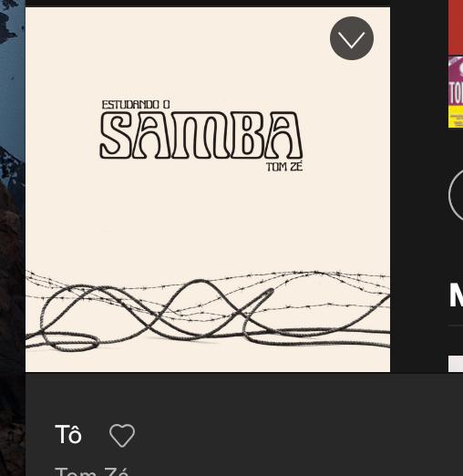Select the red and pink album thumbnail
Viewport: 463px width, 476px height.
(x=456, y=64)
